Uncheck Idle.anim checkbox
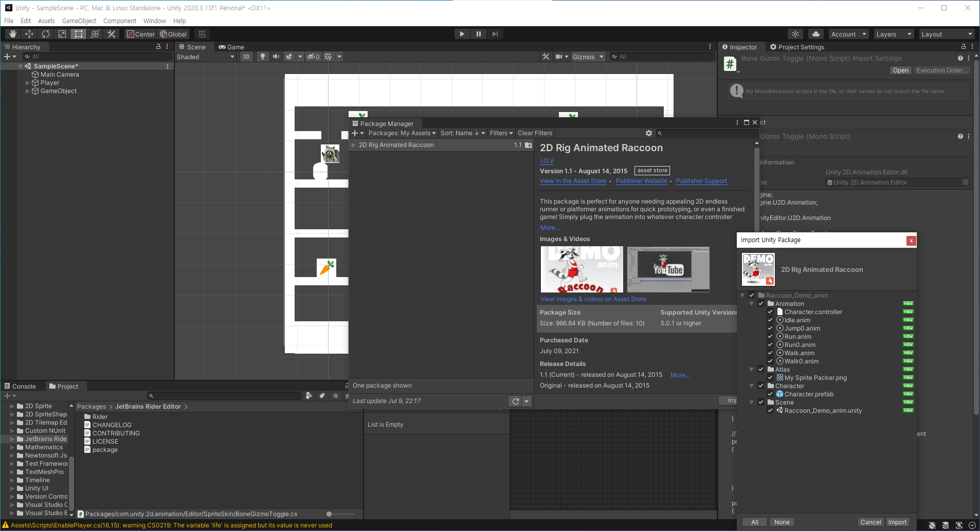This screenshot has height=531, width=980. click(x=770, y=320)
